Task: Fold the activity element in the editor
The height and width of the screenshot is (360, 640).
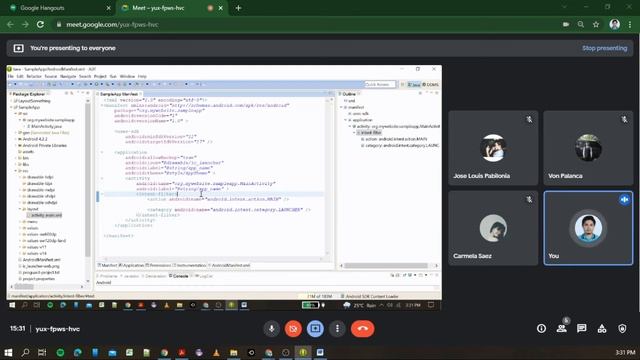Action: [102, 178]
